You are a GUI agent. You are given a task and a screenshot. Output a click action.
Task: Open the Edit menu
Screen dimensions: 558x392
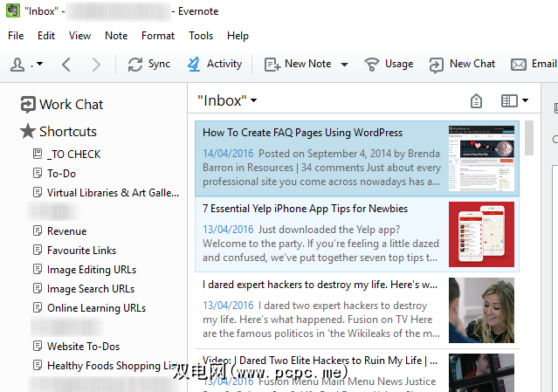[x=46, y=36]
